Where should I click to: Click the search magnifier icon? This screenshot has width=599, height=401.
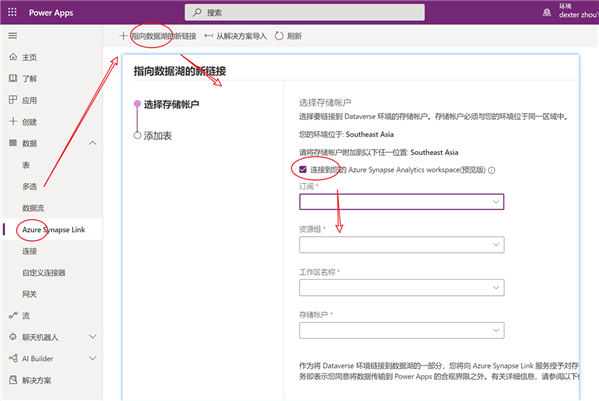point(197,13)
